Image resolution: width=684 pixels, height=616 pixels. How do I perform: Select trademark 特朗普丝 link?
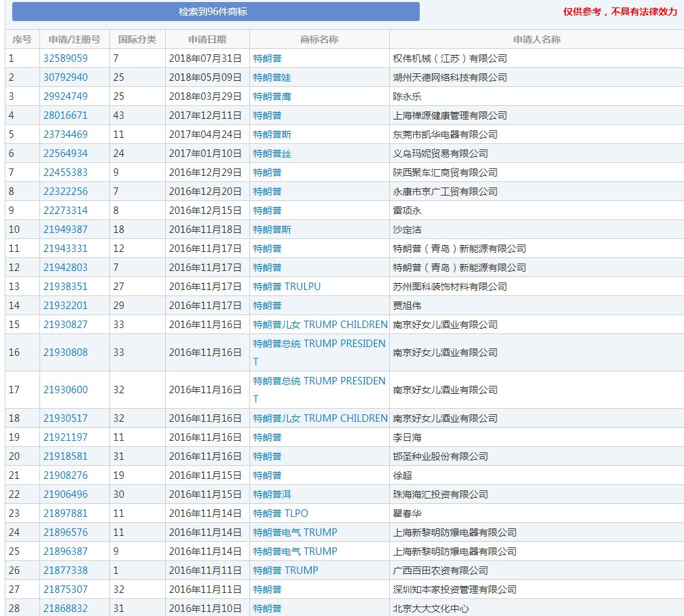[272, 153]
